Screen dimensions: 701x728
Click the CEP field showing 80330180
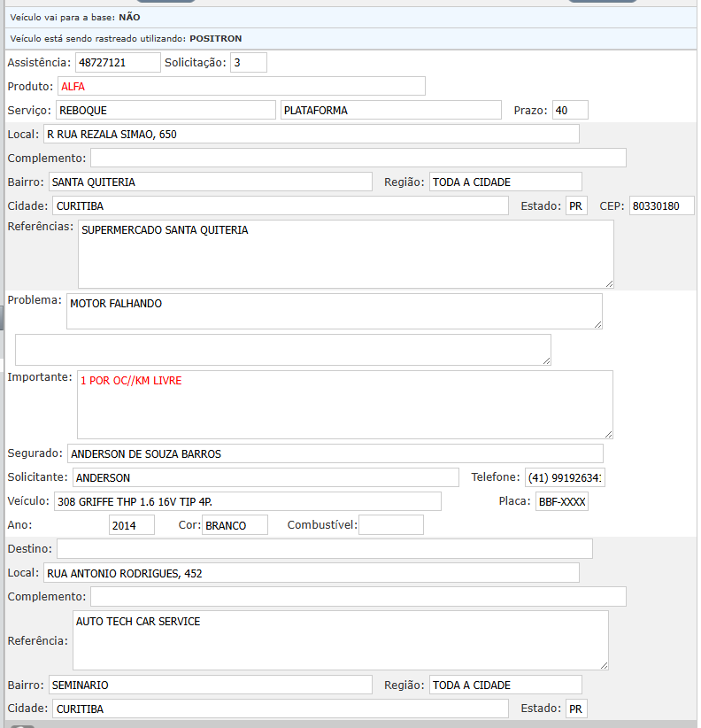coord(661,205)
